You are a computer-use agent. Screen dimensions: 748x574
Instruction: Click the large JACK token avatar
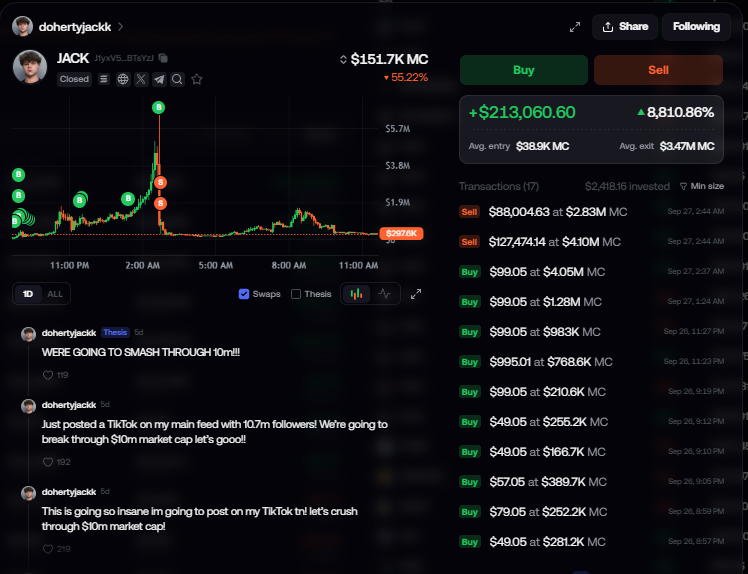[30, 67]
